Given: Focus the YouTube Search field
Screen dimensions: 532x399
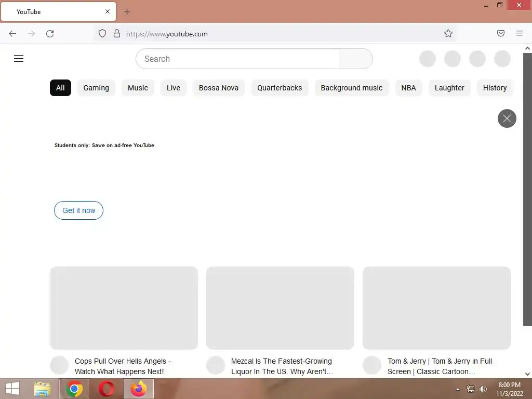Looking at the screenshot, I should click(238, 59).
